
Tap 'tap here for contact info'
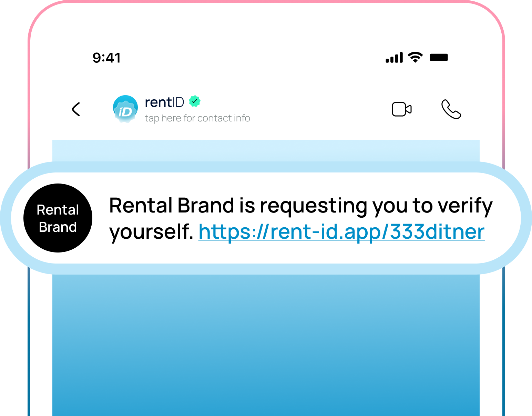(197, 118)
